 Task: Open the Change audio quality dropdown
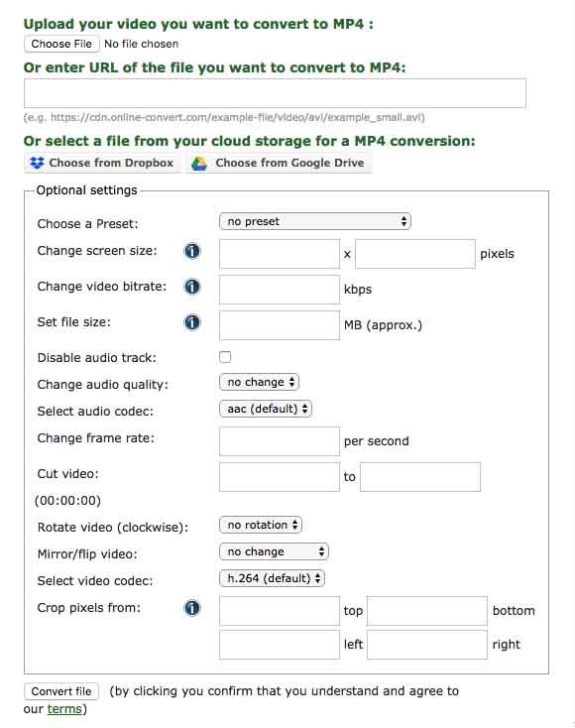click(259, 382)
